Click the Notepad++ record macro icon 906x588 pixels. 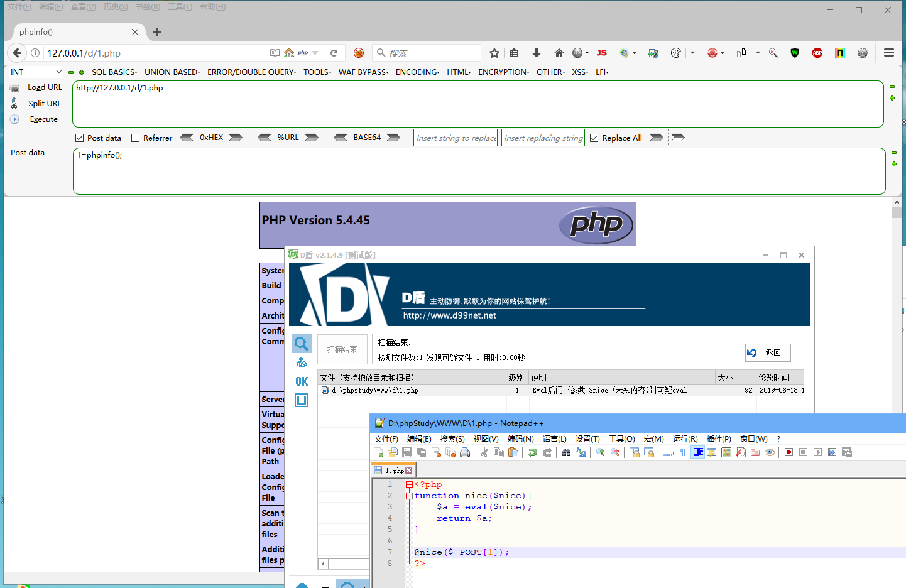coord(789,452)
